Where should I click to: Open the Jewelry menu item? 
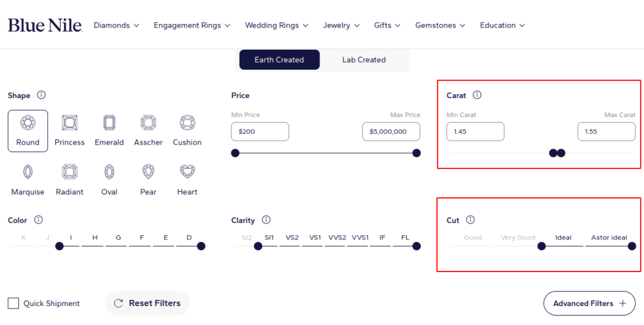341,25
